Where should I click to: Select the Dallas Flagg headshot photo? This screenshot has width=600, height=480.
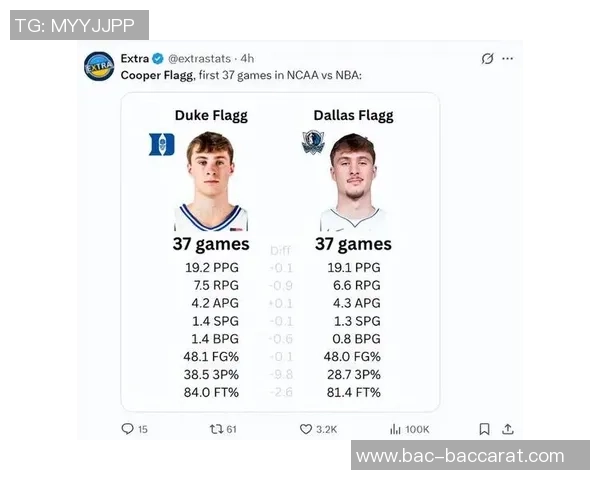coord(353,182)
